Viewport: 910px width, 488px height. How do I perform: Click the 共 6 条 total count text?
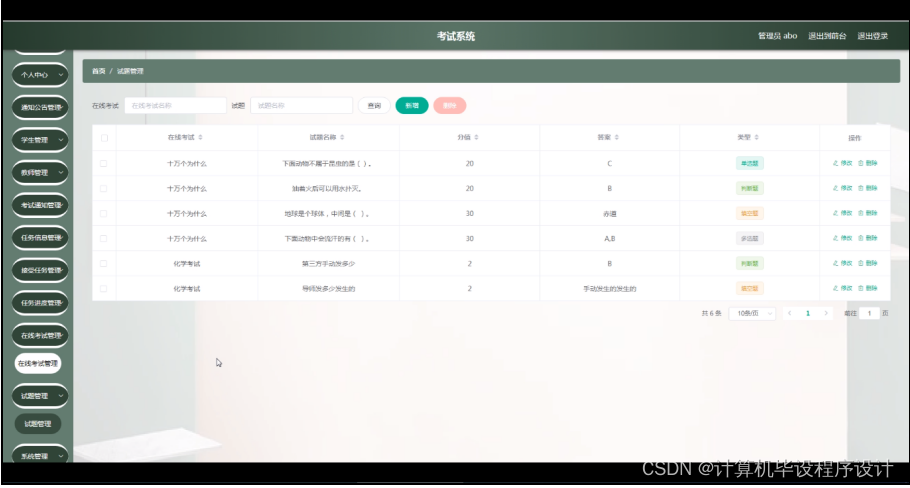click(711, 313)
